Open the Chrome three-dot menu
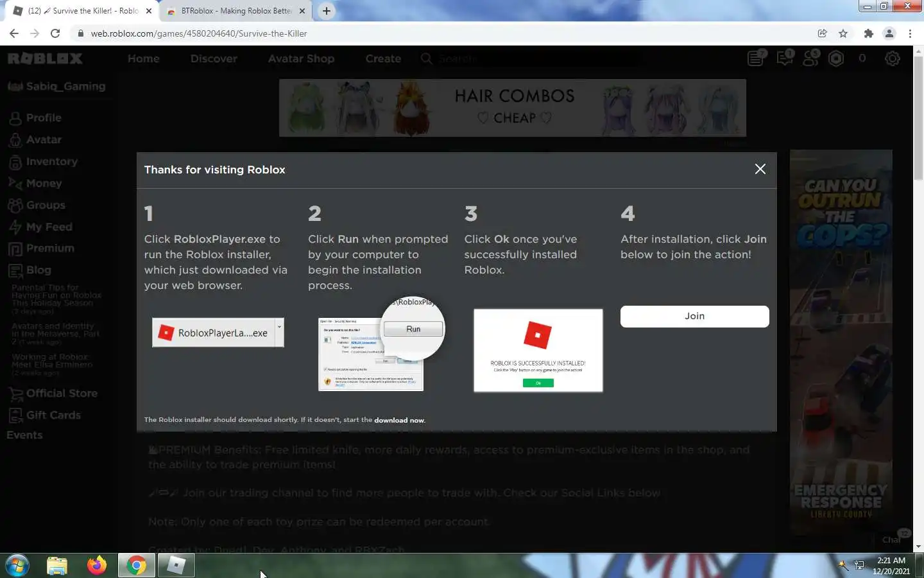Screen dimensions: 924x578 click(910, 33)
